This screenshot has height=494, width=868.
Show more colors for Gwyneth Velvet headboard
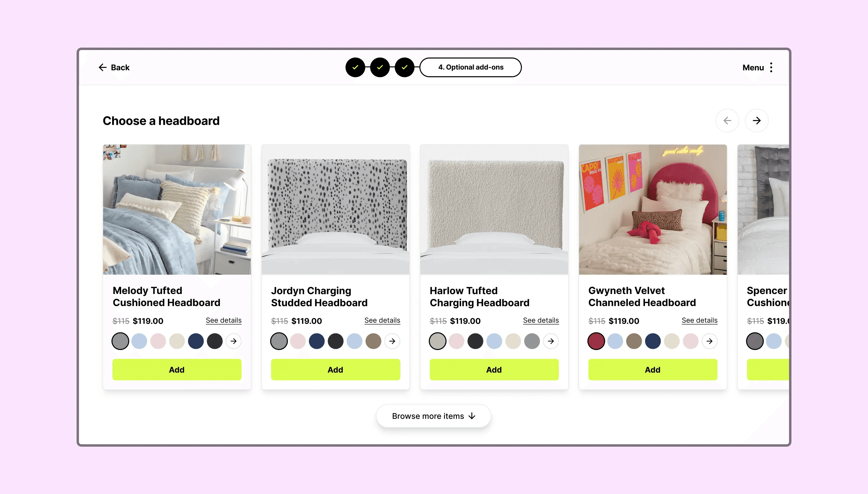[x=709, y=341]
